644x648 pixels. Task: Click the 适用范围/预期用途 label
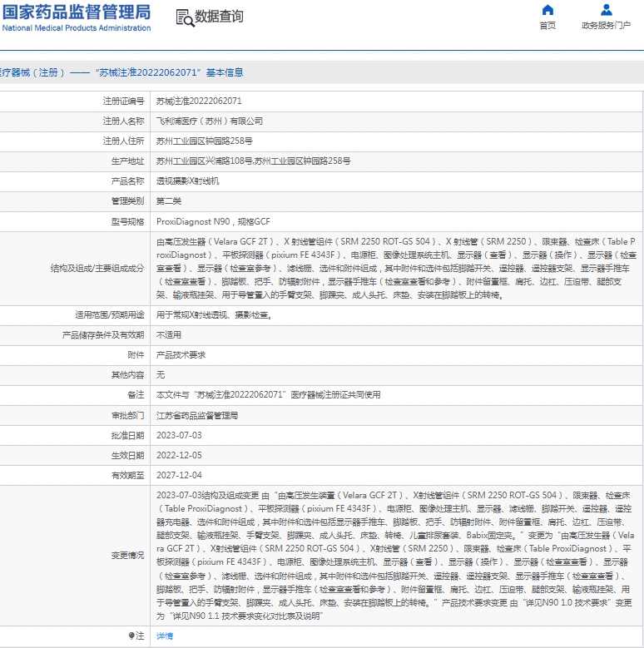pyautogui.click(x=110, y=315)
